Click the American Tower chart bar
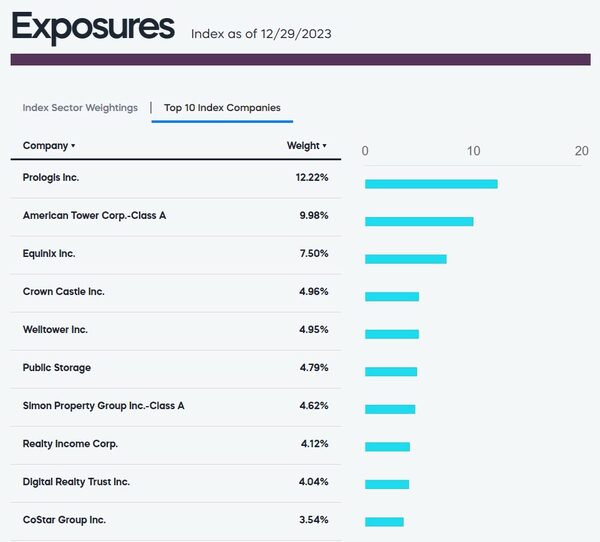600x542 pixels. 419,222
